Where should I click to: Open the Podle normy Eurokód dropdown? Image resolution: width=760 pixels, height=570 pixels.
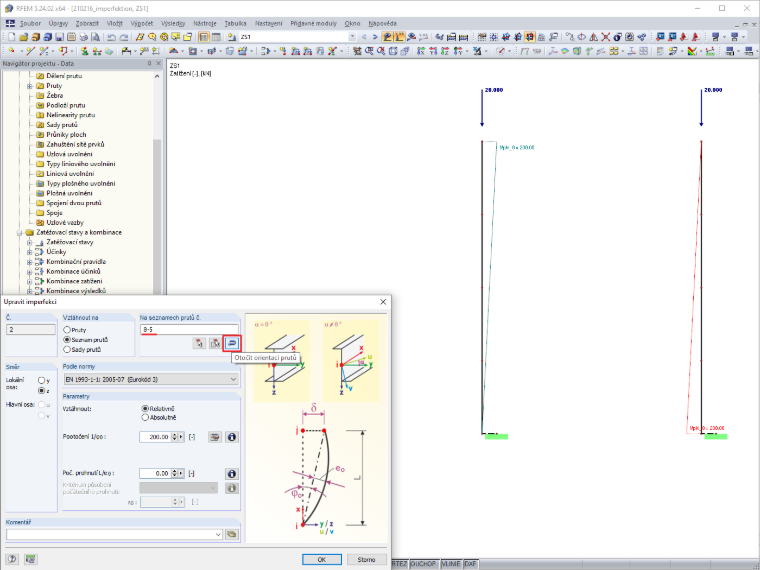coord(151,380)
